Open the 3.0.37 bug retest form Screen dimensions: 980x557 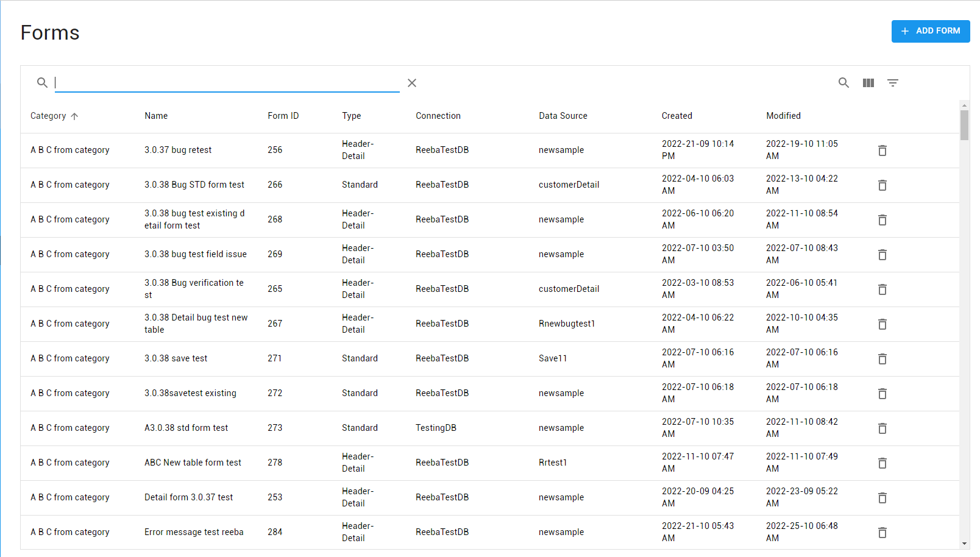coord(178,150)
